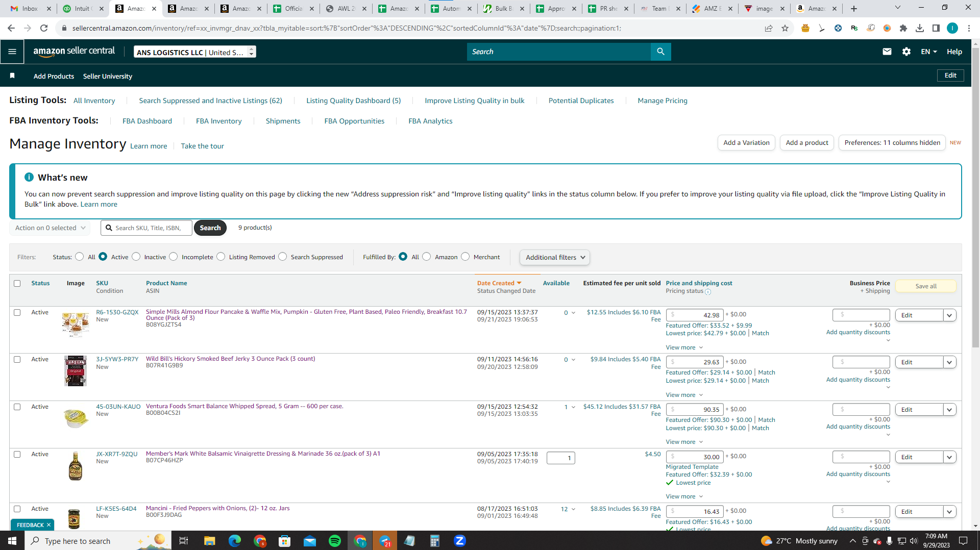
Task: Expand Edit options for Ventura Foods row
Action: [x=950, y=410]
